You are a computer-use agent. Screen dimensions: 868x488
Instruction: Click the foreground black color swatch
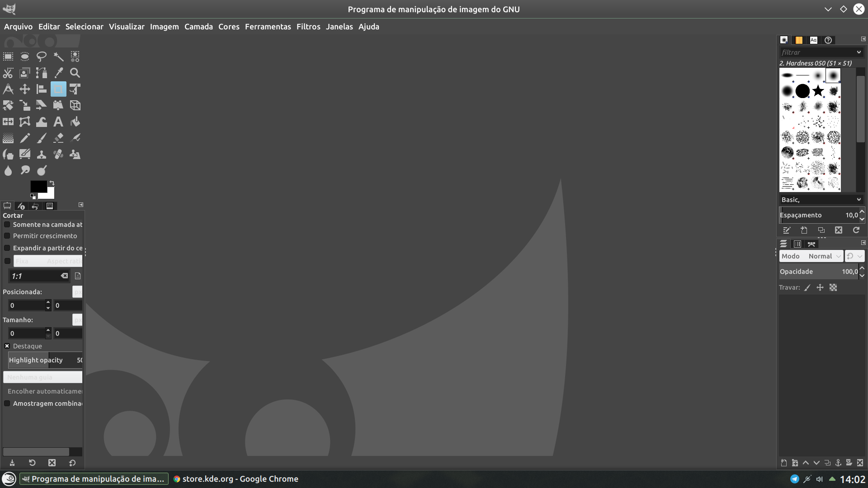(38, 186)
